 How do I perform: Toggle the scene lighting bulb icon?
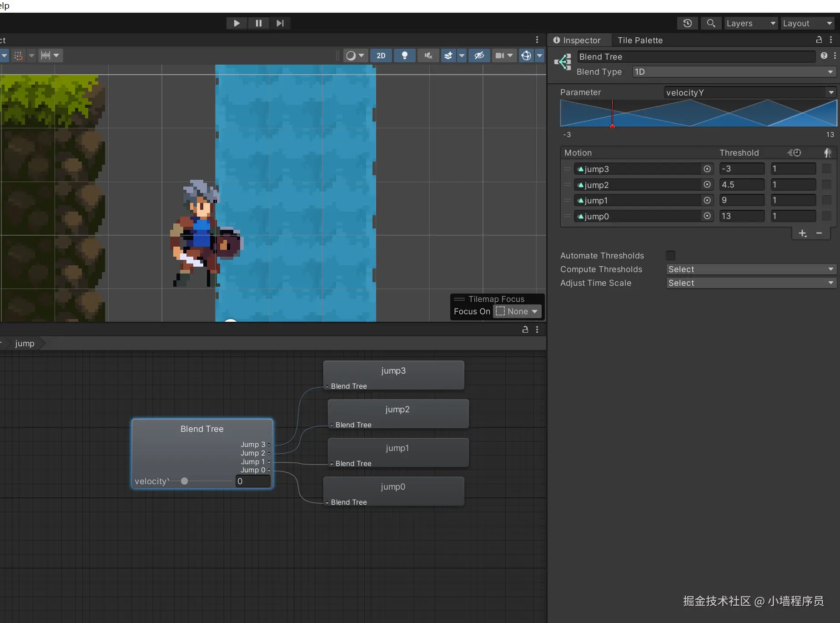click(404, 56)
